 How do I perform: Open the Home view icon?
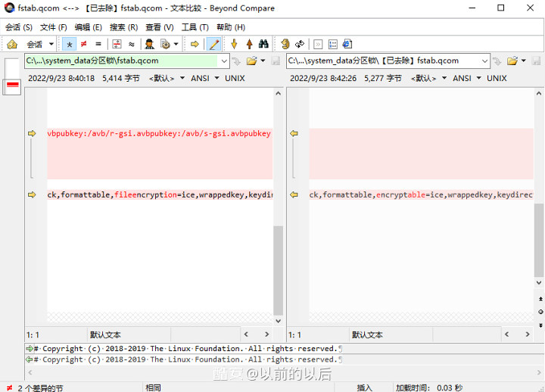pos(12,44)
